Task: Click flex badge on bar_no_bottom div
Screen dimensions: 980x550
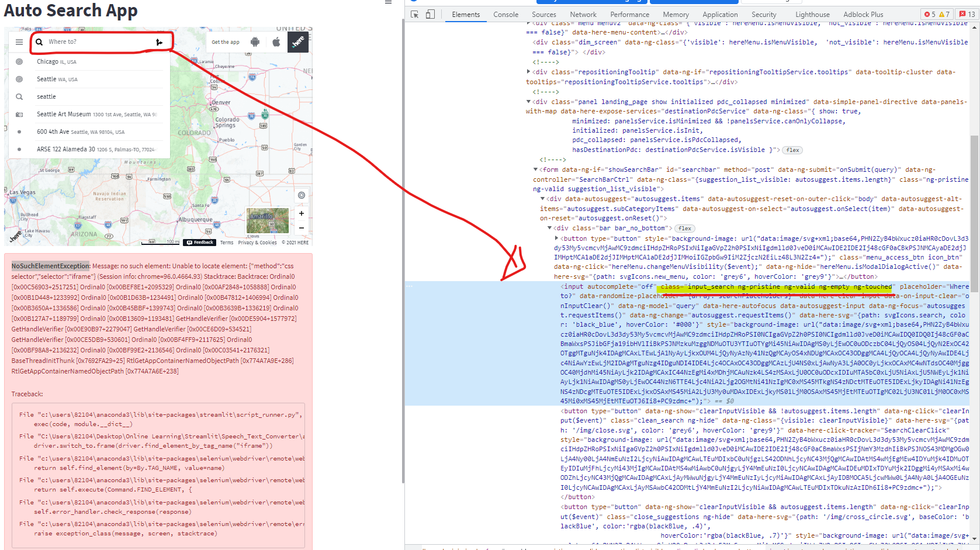Action: coord(685,229)
